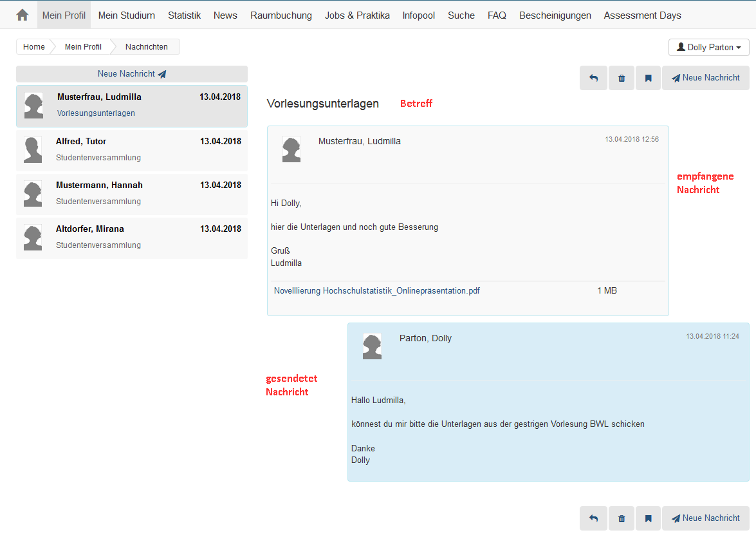Click the top reply arrow icon
756x546 pixels.
click(x=593, y=78)
